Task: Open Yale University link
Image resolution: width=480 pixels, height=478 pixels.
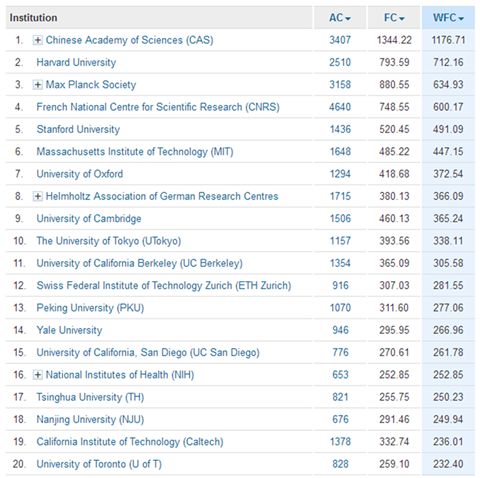Action: pyautogui.click(x=69, y=330)
